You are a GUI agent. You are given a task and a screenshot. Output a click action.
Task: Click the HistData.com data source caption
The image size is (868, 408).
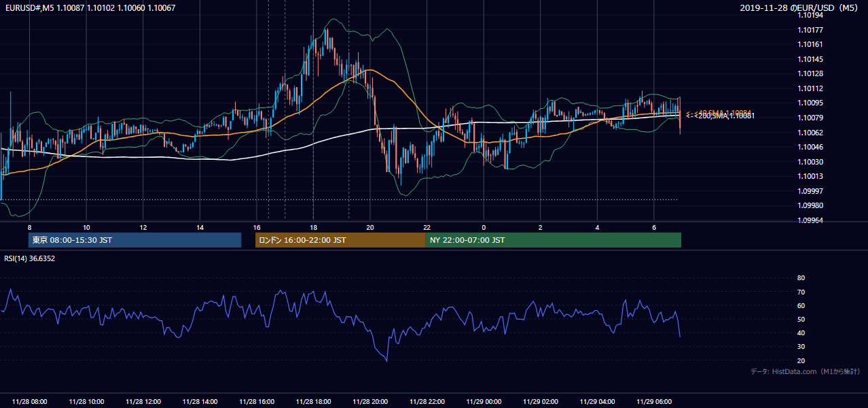(x=806, y=371)
